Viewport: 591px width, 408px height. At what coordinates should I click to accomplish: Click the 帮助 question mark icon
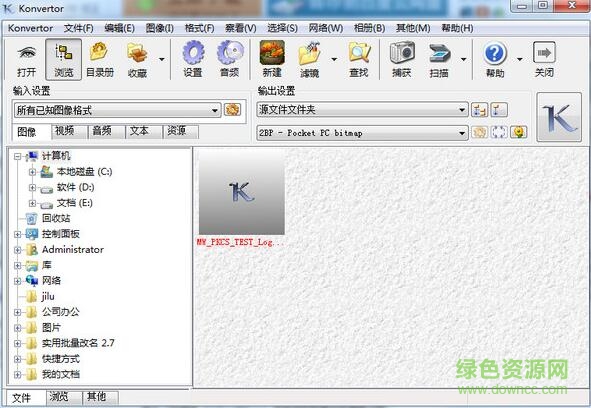[495, 53]
